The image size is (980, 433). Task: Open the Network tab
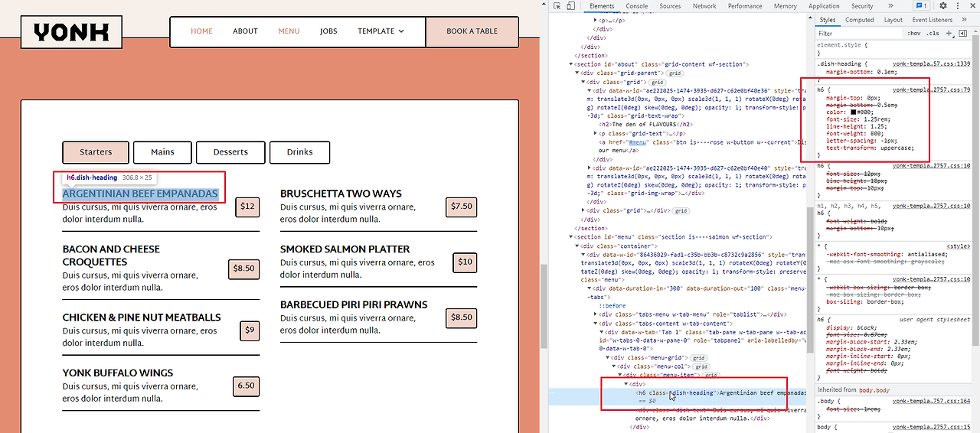704,6
